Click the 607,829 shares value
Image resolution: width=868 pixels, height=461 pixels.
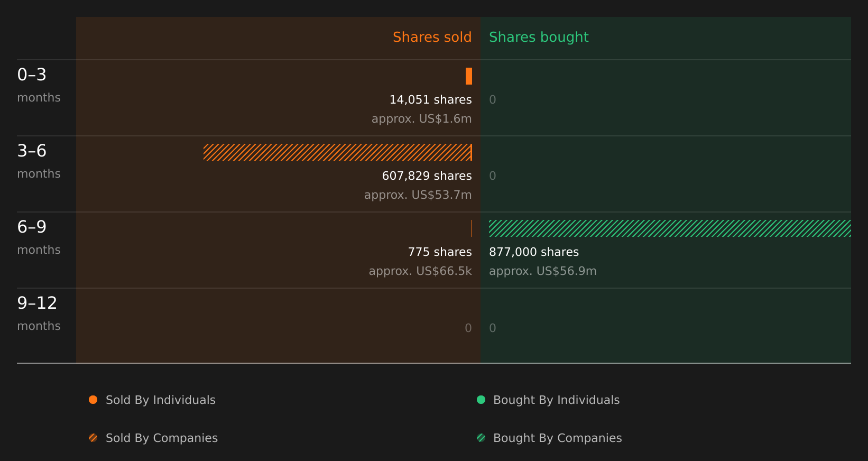pos(427,176)
